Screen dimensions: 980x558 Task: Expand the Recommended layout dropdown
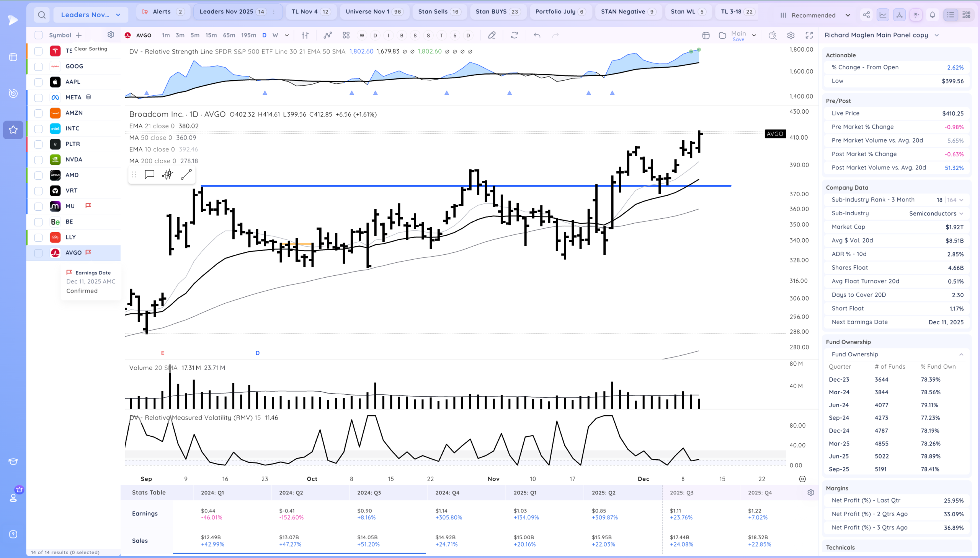(x=815, y=15)
